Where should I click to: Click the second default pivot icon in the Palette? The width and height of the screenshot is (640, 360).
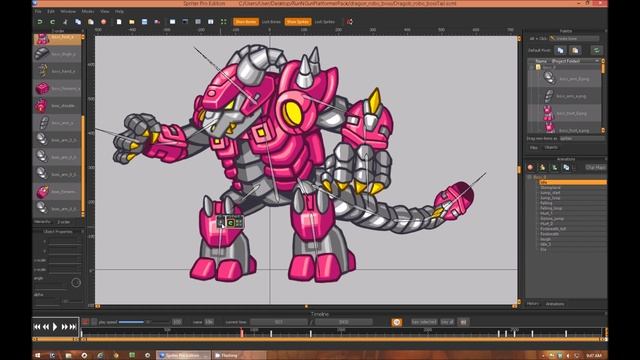tap(575, 50)
